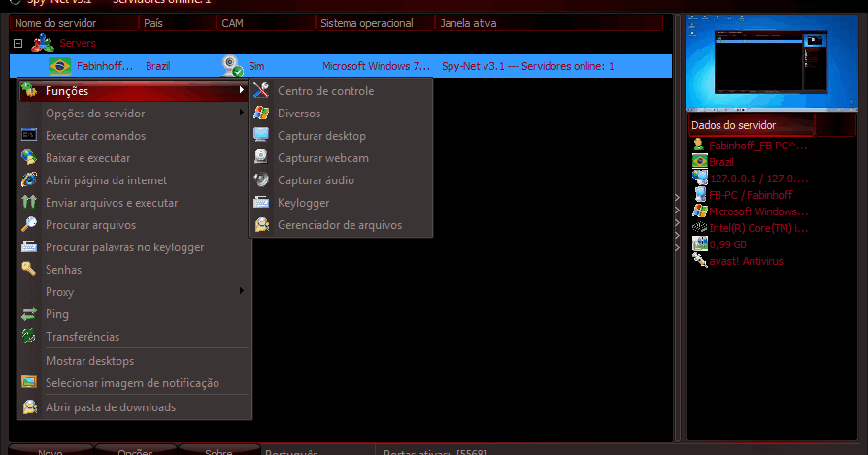
Task: Click the Portas ativas status entry
Action: pyautogui.click(x=435, y=452)
